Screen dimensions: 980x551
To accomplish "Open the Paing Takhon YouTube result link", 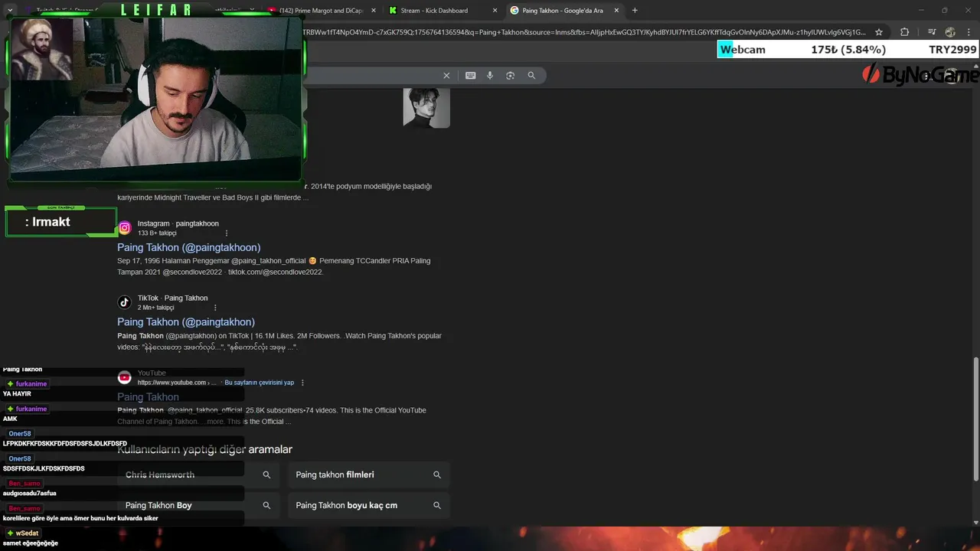I will 148,396.
